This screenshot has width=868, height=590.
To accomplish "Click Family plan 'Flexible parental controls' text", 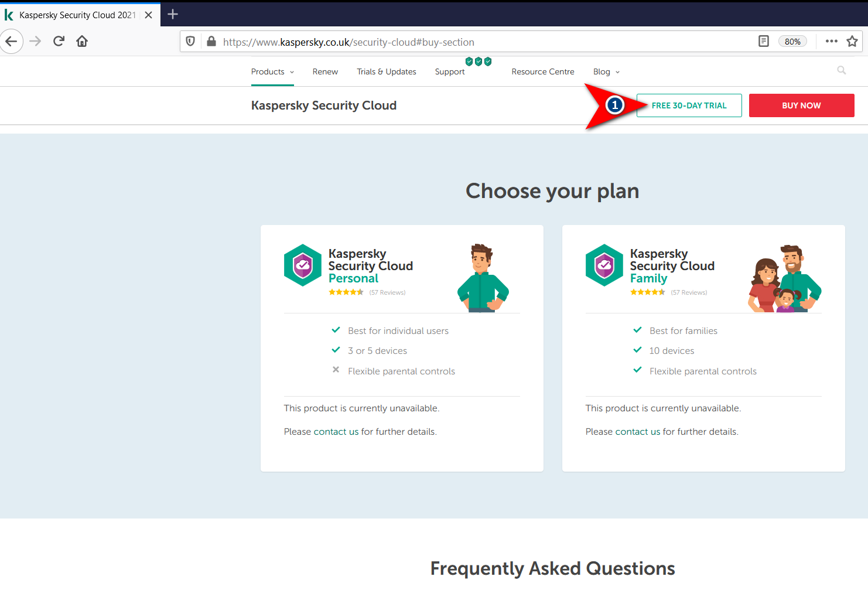I will [x=703, y=371].
